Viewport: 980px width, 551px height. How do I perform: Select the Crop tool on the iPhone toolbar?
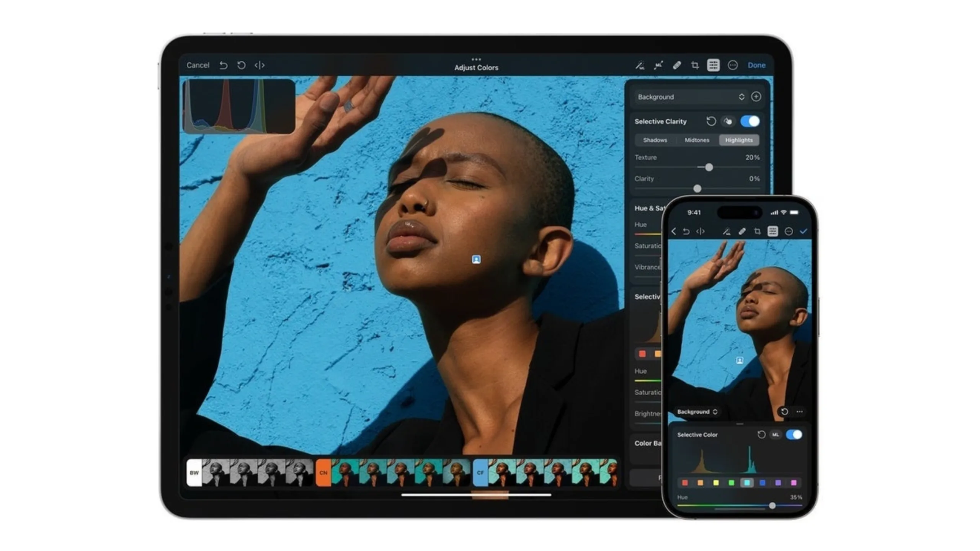point(757,231)
